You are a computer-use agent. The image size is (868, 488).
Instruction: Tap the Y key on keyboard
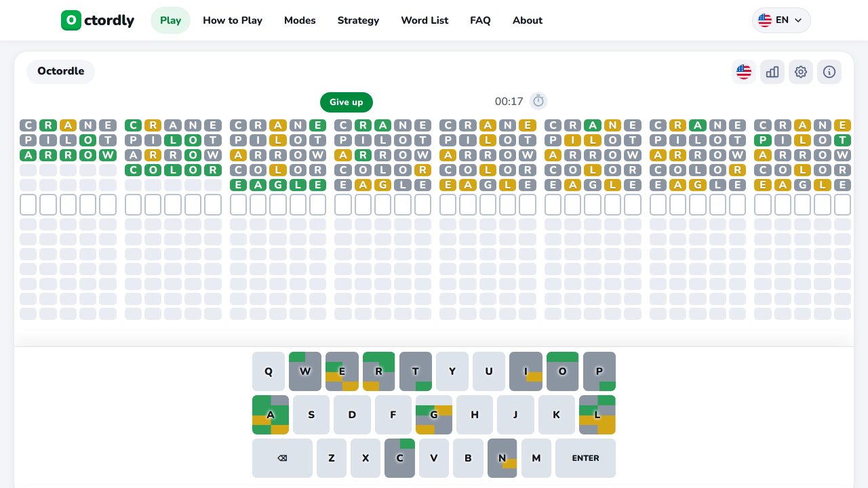click(452, 371)
